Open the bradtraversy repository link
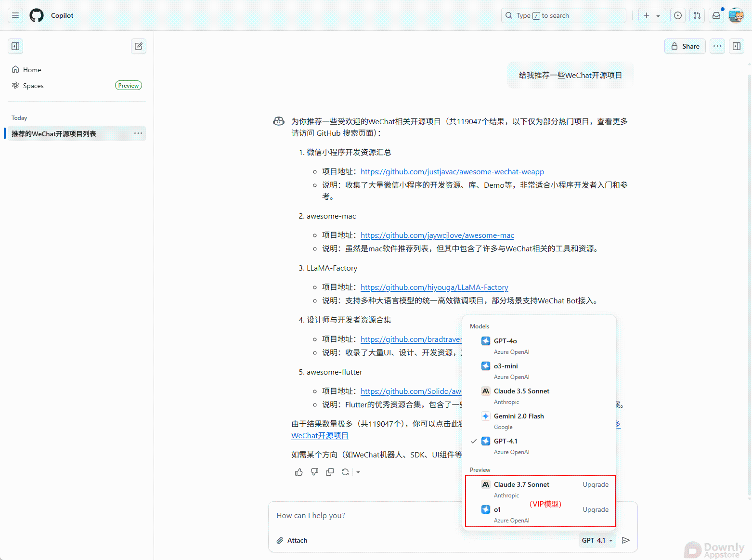The width and height of the screenshot is (752, 560). (411, 339)
